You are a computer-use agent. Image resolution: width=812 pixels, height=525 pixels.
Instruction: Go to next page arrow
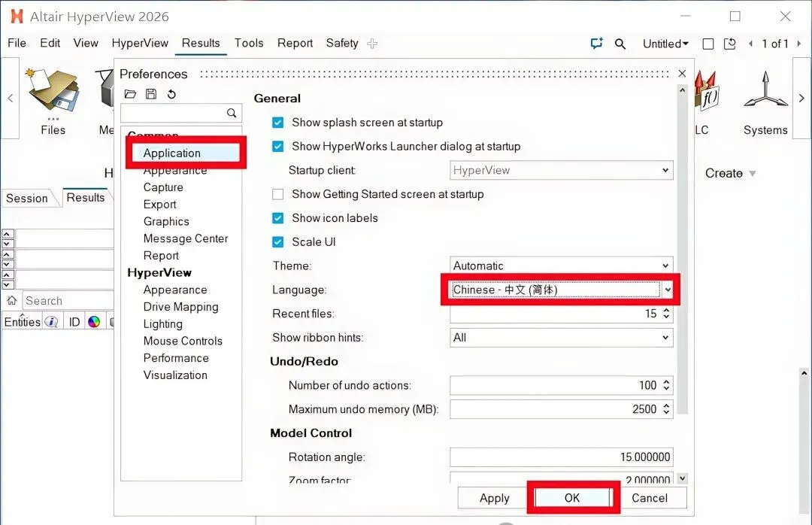coord(799,44)
